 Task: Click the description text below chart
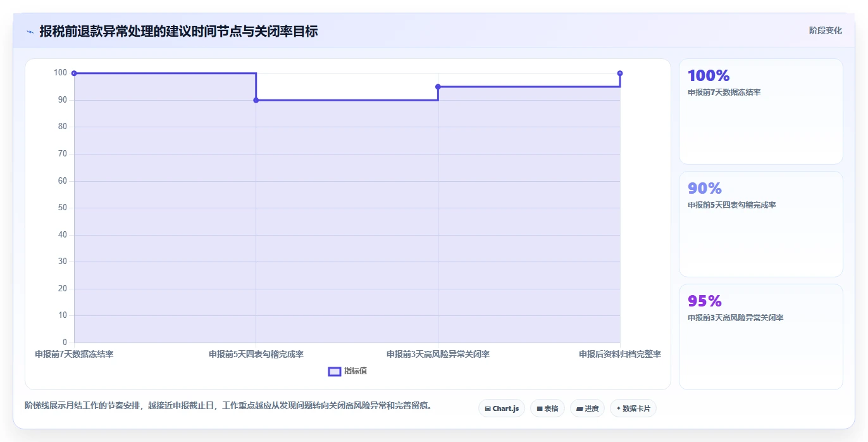[x=230, y=405]
